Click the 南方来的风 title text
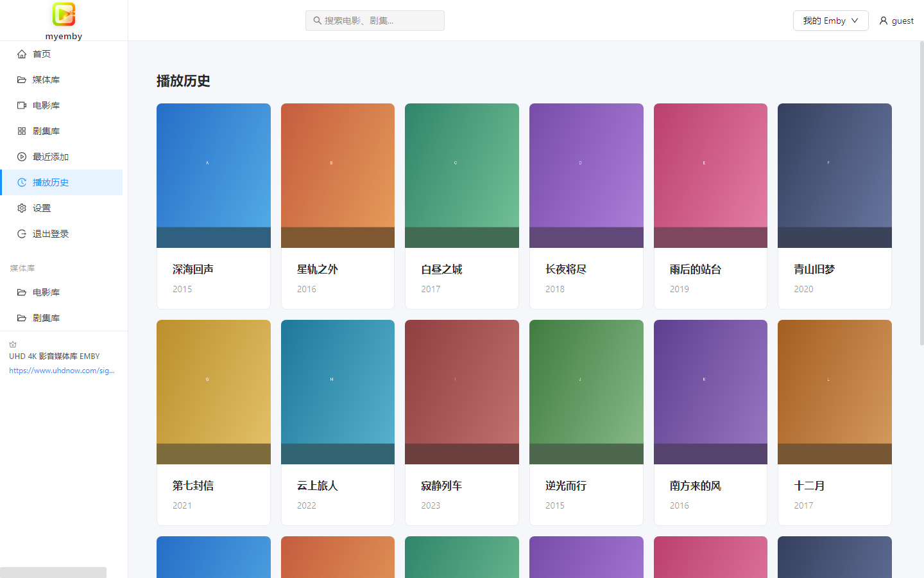This screenshot has width=924, height=578. pyautogui.click(x=696, y=486)
